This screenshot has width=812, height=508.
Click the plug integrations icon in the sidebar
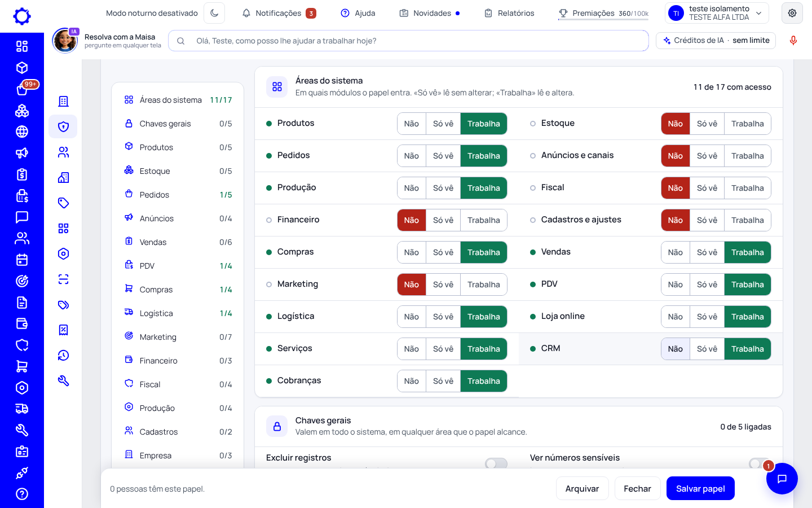click(x=22, y=473)
